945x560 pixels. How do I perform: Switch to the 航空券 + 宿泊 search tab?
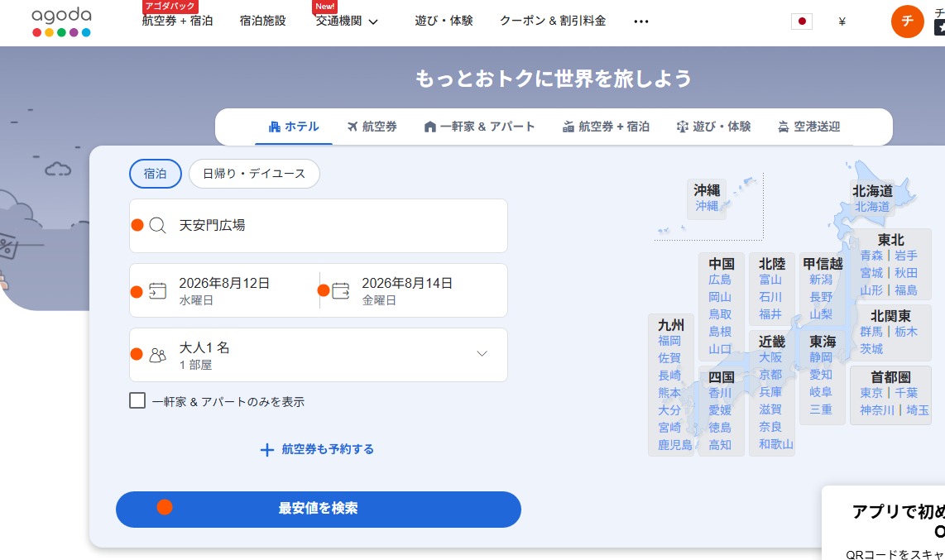[606, 127]
